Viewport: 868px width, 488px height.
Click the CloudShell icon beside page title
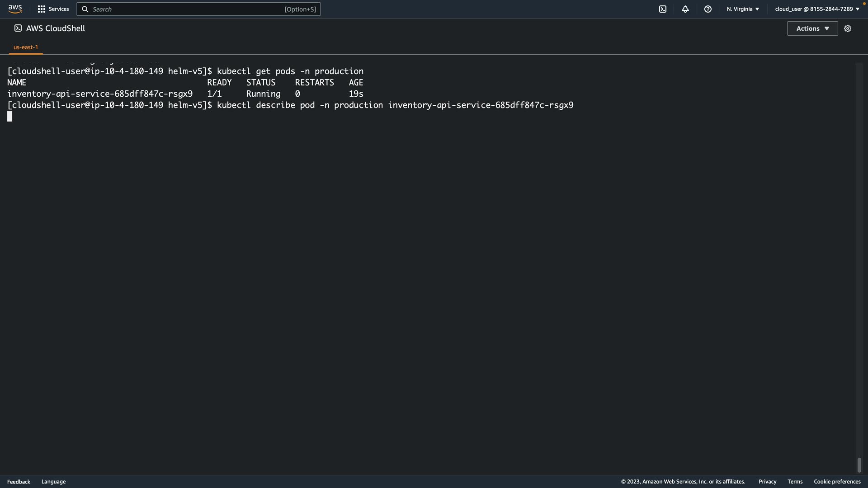click(18, 28)
